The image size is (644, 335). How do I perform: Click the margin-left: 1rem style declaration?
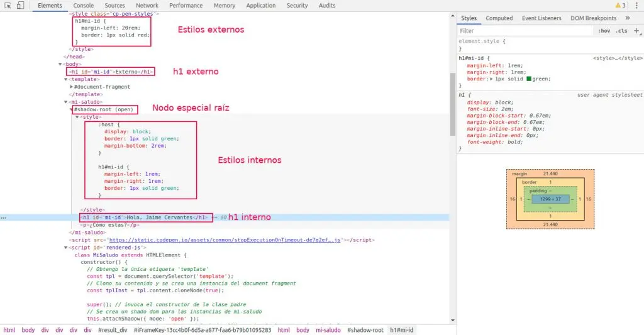coord(495,66)
